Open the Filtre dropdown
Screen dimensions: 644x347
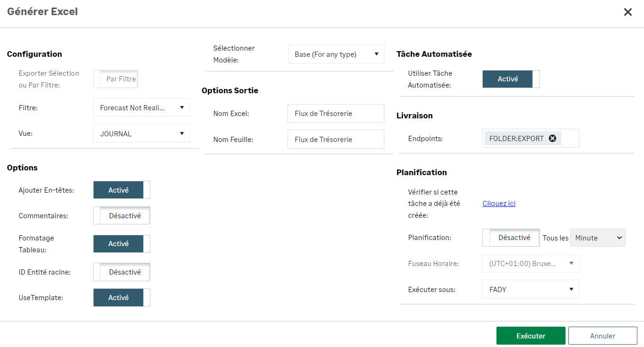point(141,108)
